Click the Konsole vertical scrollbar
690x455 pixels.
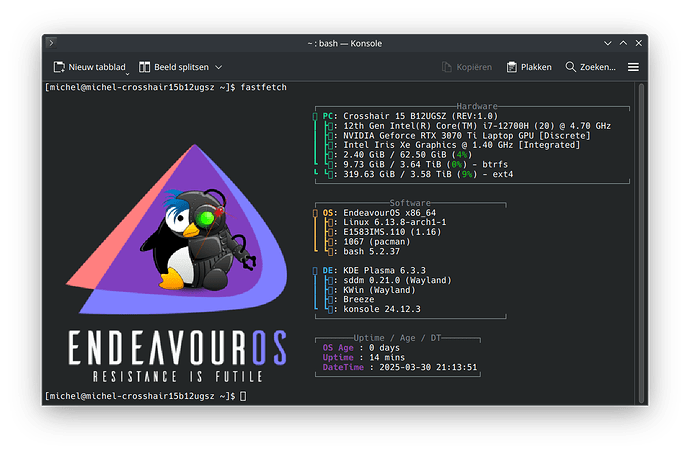click(x=641, y=243)
